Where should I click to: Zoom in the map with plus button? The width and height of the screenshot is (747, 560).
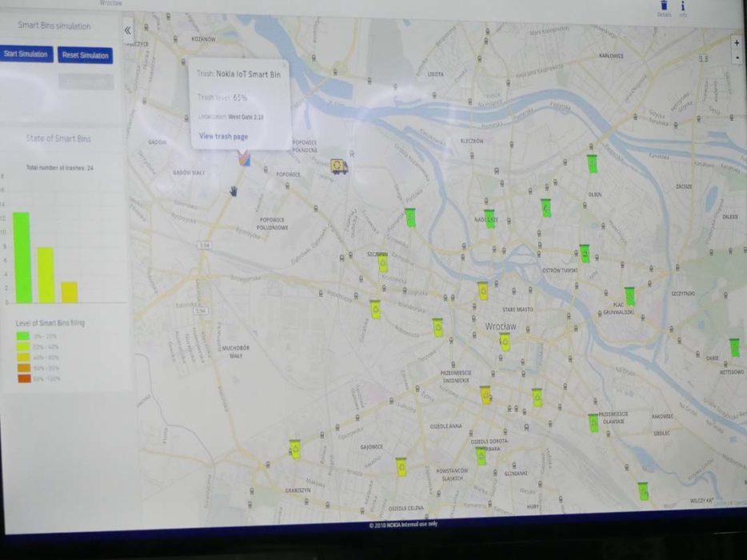click(x=737, y=42)
